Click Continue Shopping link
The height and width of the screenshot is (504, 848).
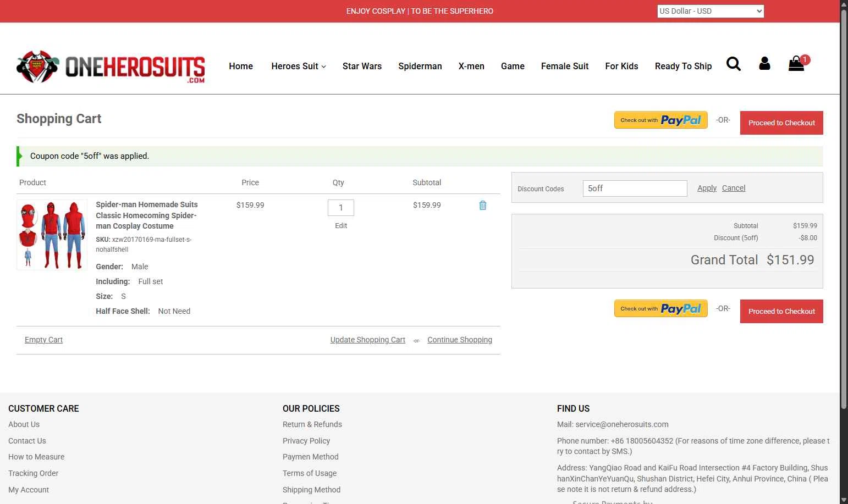(460, 340)
